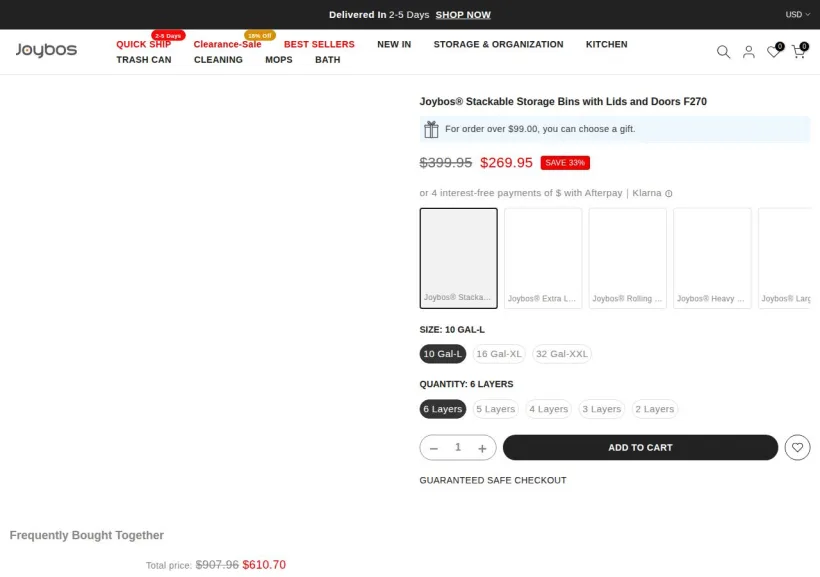
Task: Open the wishlist heart icon in header
Action: click(x=773, y=52)
